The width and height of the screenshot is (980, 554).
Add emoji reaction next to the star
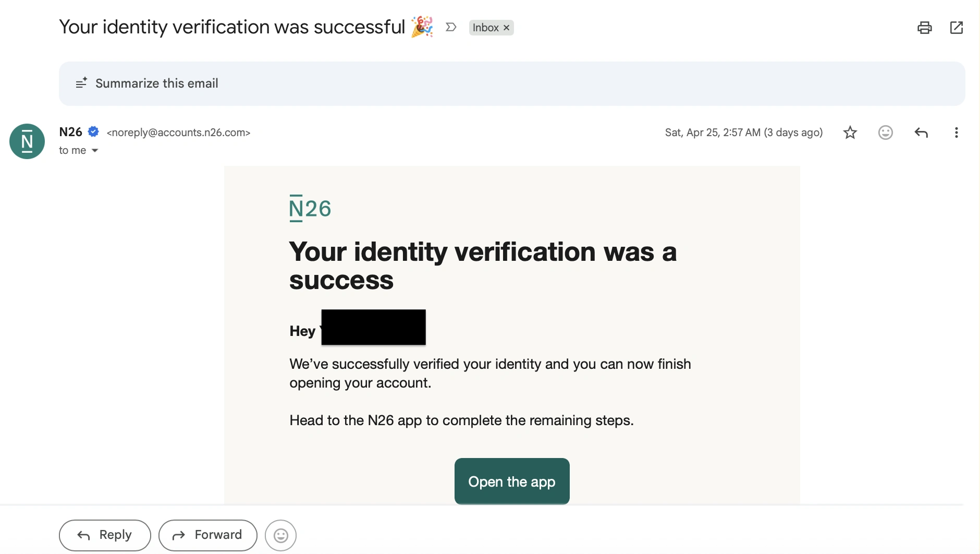coord(885,133)
